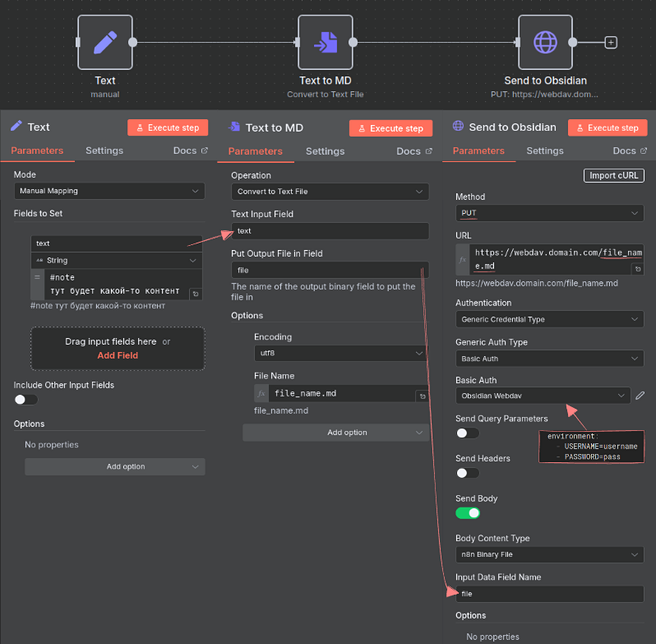
Task: Select the Send to Obsidian globe node
Action: (545, 42)
